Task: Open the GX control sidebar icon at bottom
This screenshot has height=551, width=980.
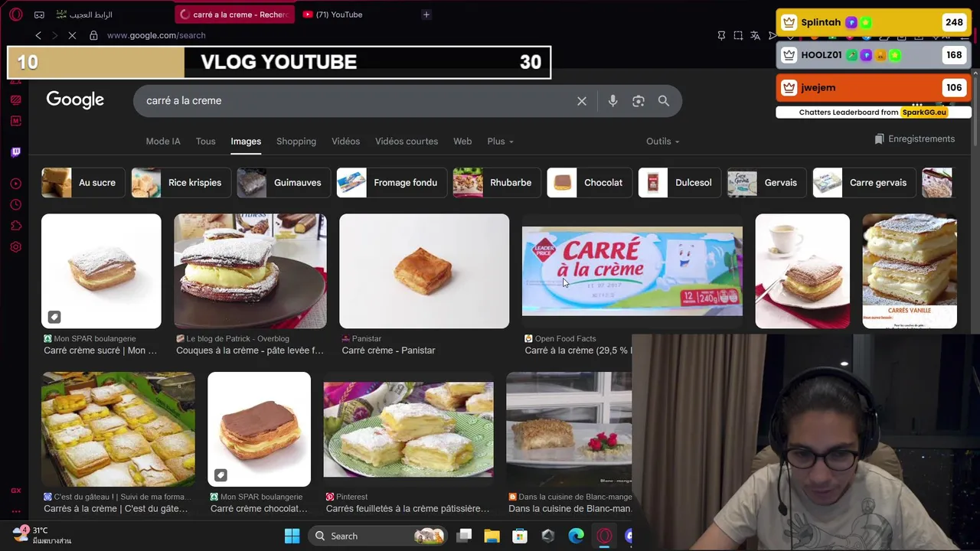Action: click(15, 491)
